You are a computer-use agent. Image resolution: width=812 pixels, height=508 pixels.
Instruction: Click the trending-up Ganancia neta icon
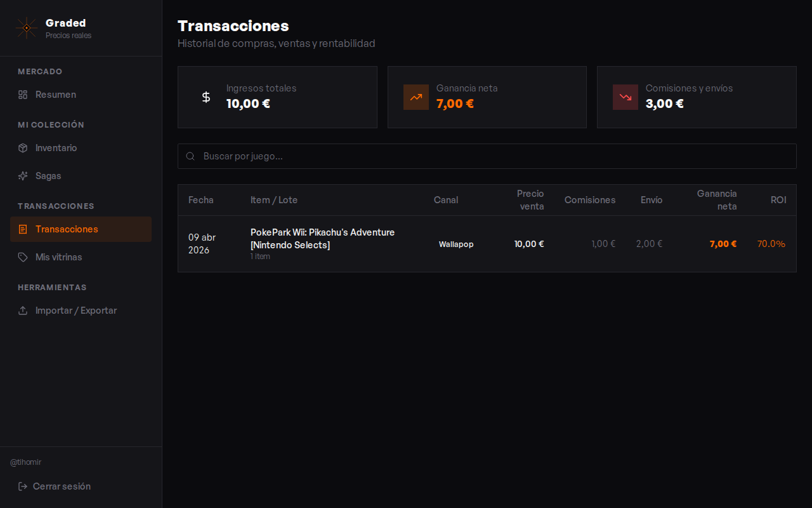click(416, 97)
